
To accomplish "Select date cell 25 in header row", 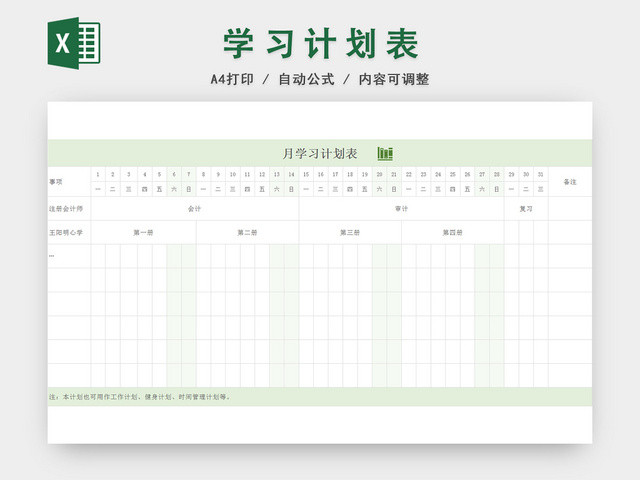I will [x=453, y=174].
